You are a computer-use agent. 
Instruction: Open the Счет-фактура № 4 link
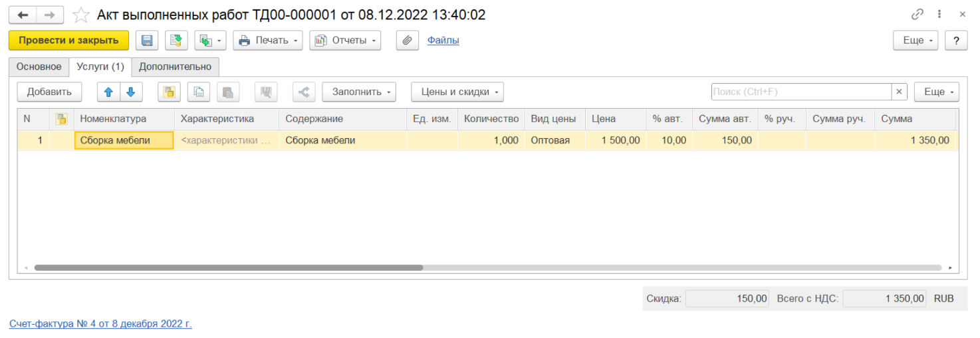pos(100,324)
